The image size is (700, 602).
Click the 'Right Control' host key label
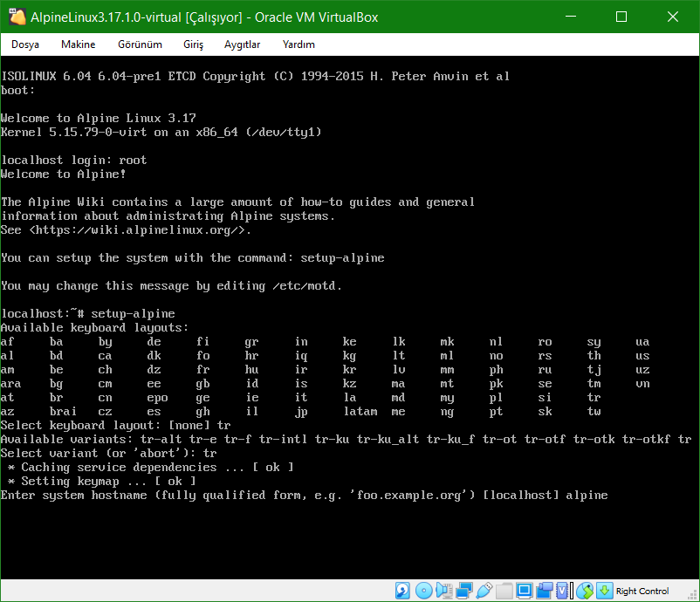tap(642, 591)
